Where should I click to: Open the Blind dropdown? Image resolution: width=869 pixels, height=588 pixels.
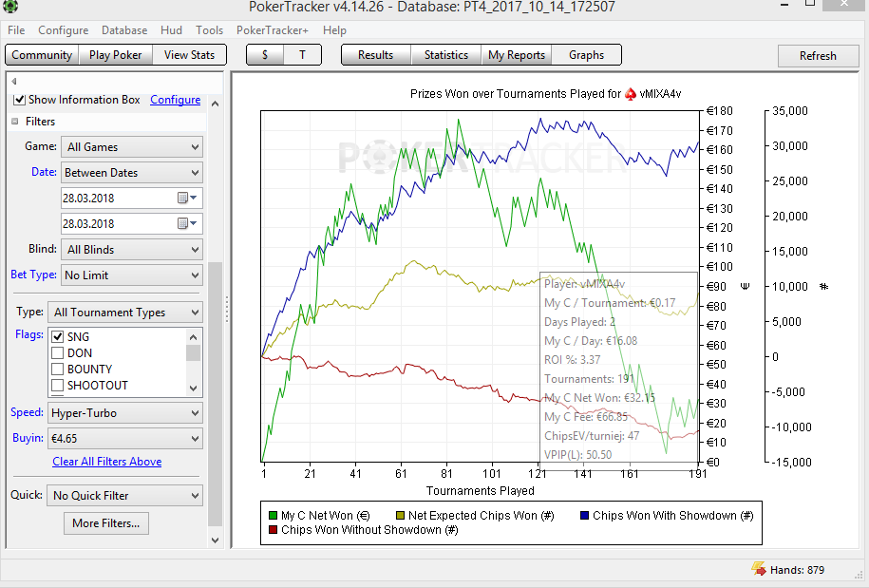[x=132, y=250]
